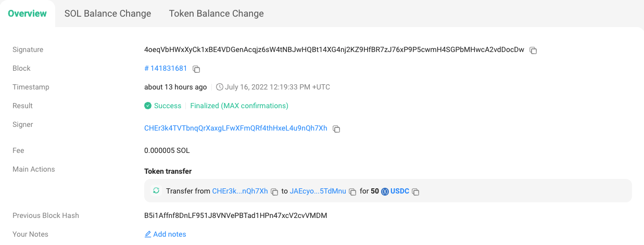Click the USDC coin logo
644x245 pixels.
tap(385, 191)
